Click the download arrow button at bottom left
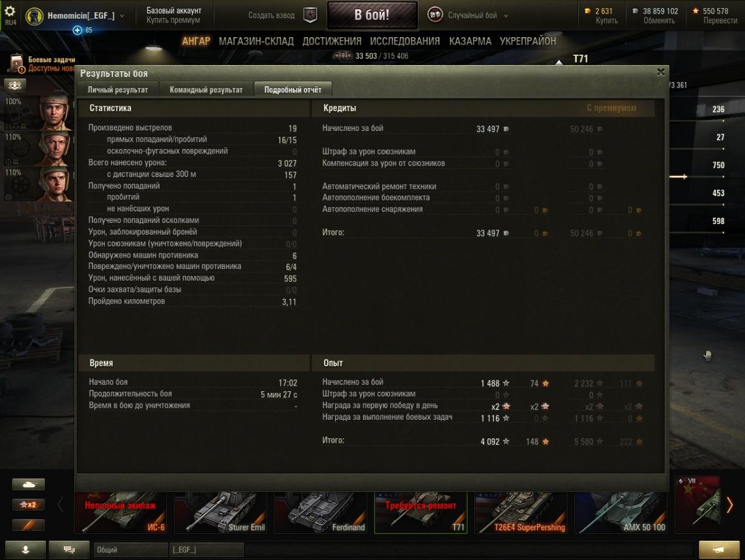This screenshot has height=560, width=745. pyautogui.click(x=25, y=549)
